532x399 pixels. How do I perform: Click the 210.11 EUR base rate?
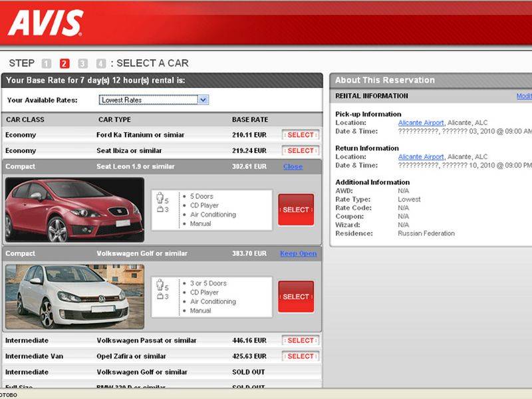(249, 135)
